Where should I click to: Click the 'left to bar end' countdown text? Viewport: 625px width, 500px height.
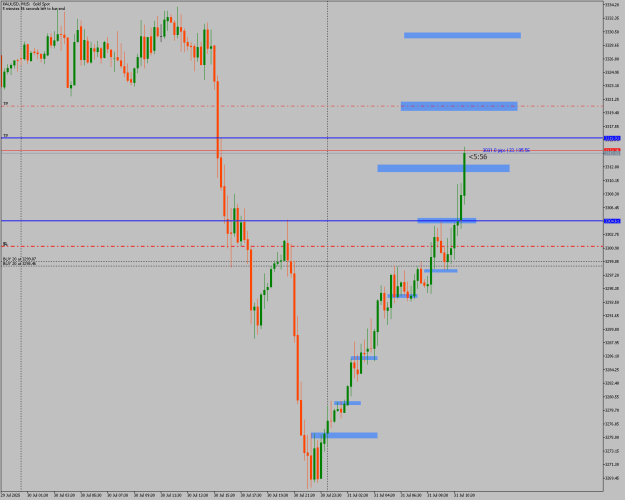(34, 8)
